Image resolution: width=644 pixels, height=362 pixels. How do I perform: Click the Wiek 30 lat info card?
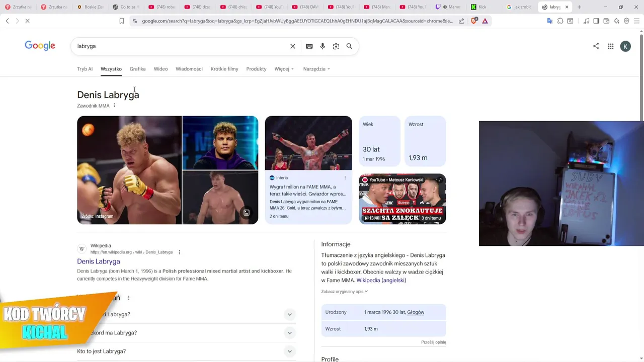tap(379, 141)
